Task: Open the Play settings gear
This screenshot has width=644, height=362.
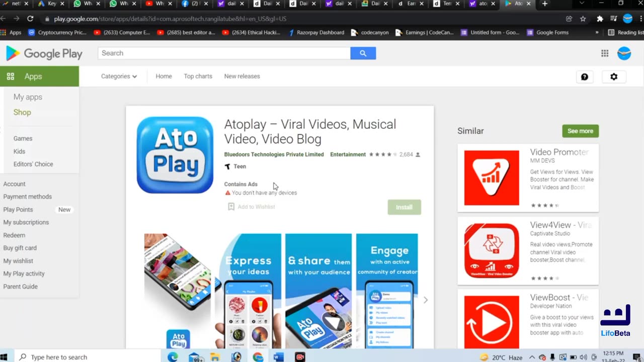Action: (x=614, y=77)
